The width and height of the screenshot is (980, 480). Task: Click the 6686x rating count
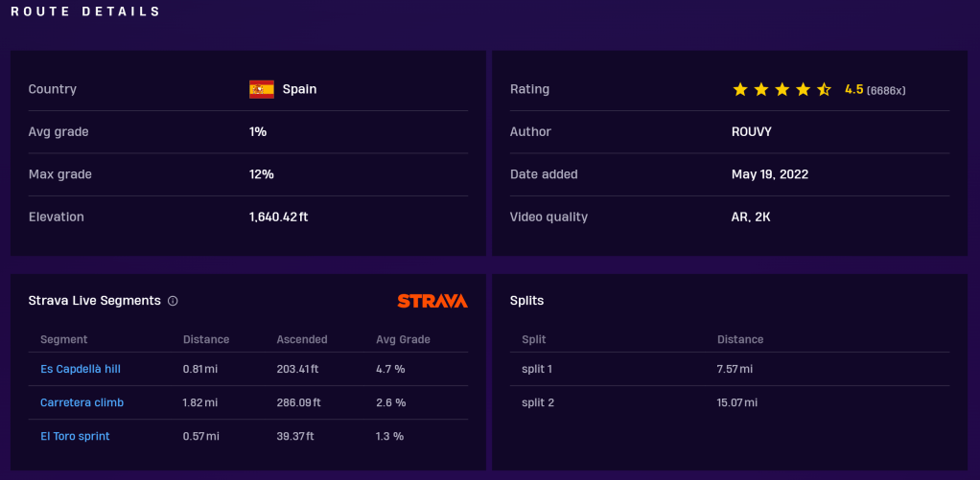pos(886,90)
